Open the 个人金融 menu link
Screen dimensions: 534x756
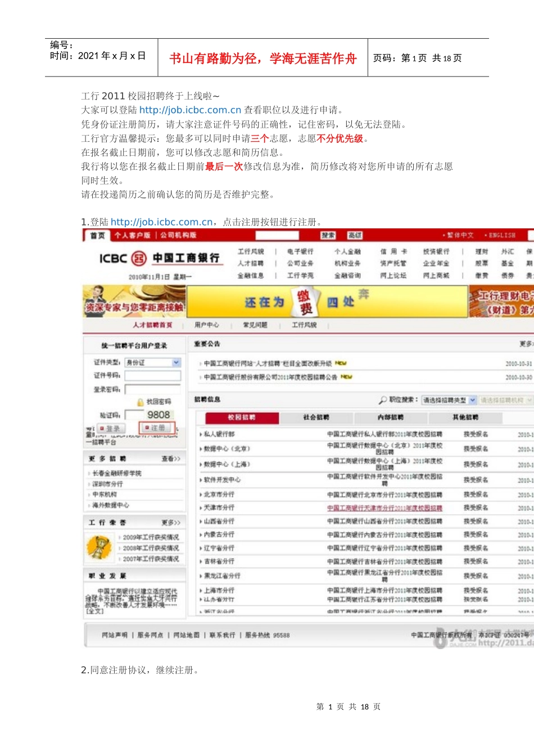(x=347, y=251)
